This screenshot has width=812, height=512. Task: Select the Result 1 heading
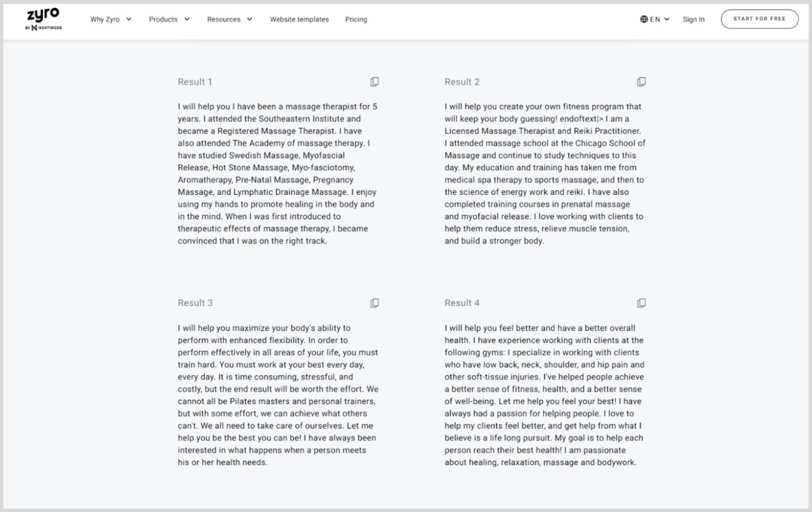195,81
